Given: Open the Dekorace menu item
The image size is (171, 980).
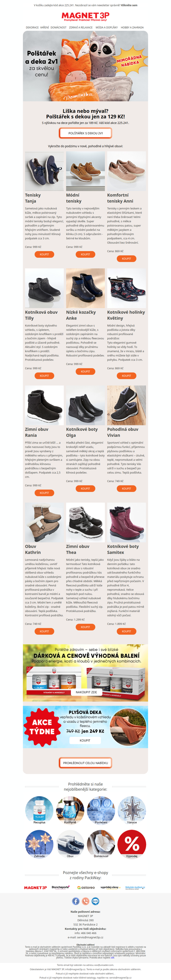Looking at the screenshot, I should pyautogui.click(x=32, y=27).
